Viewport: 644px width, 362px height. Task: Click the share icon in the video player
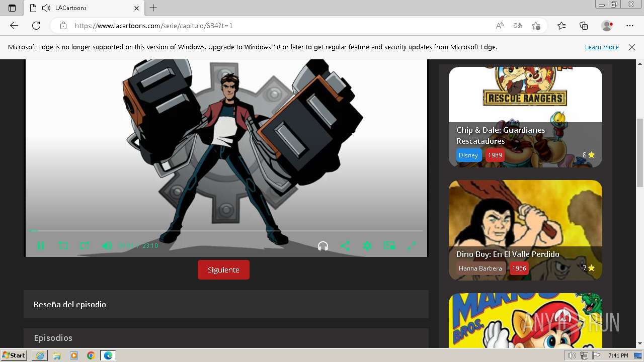345,246
